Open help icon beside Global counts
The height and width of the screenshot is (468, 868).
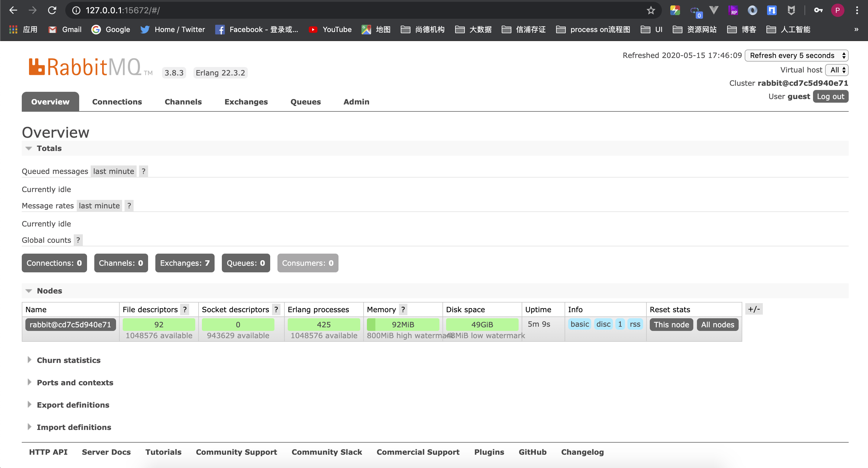[x=78, y=240]
